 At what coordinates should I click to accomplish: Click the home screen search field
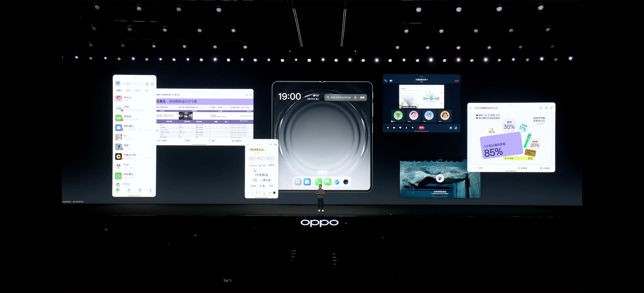(340, 98)
